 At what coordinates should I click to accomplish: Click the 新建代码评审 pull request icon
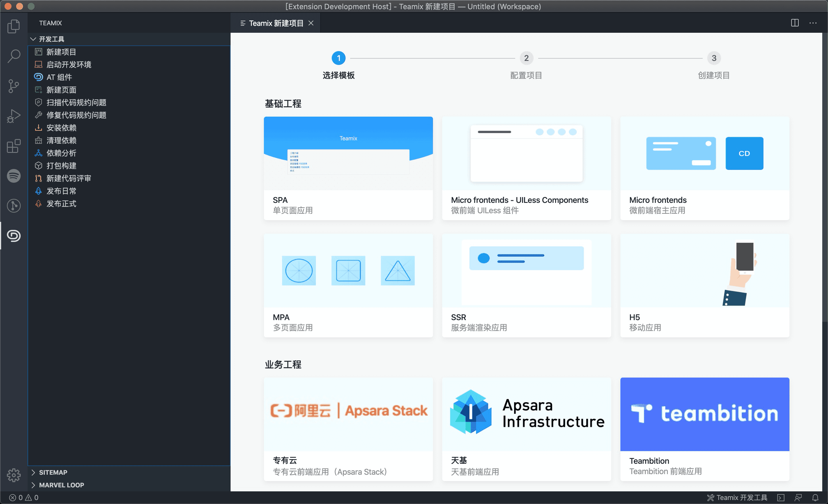(38, 178)
